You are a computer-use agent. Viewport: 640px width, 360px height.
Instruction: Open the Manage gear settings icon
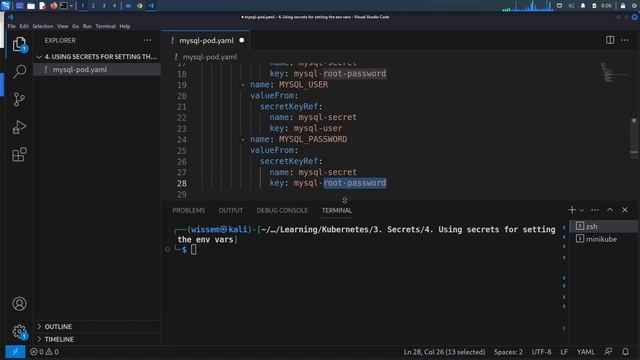click(x=19, y=331)
